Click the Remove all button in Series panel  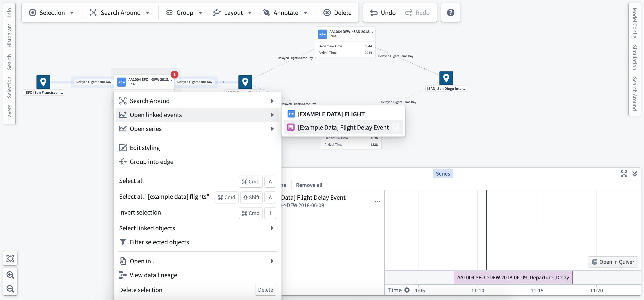[309, 184]
